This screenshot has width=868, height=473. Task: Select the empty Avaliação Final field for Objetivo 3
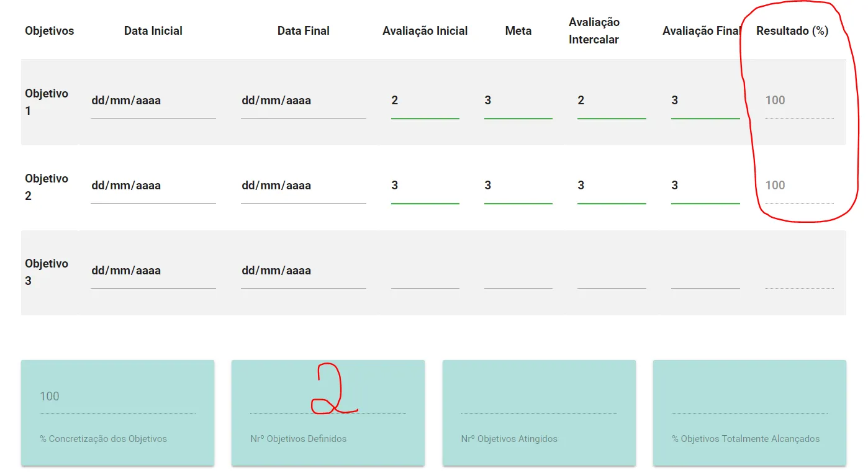pos(705,277)
